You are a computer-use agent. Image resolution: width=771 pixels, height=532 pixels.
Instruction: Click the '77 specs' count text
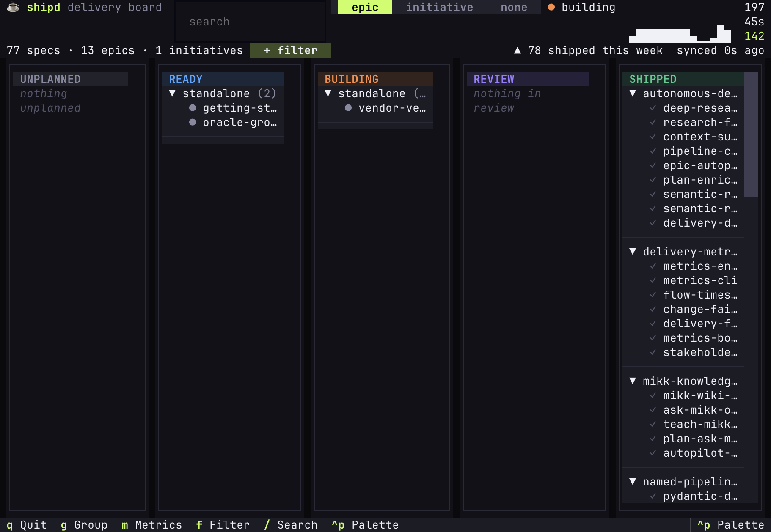coord(33,50)
